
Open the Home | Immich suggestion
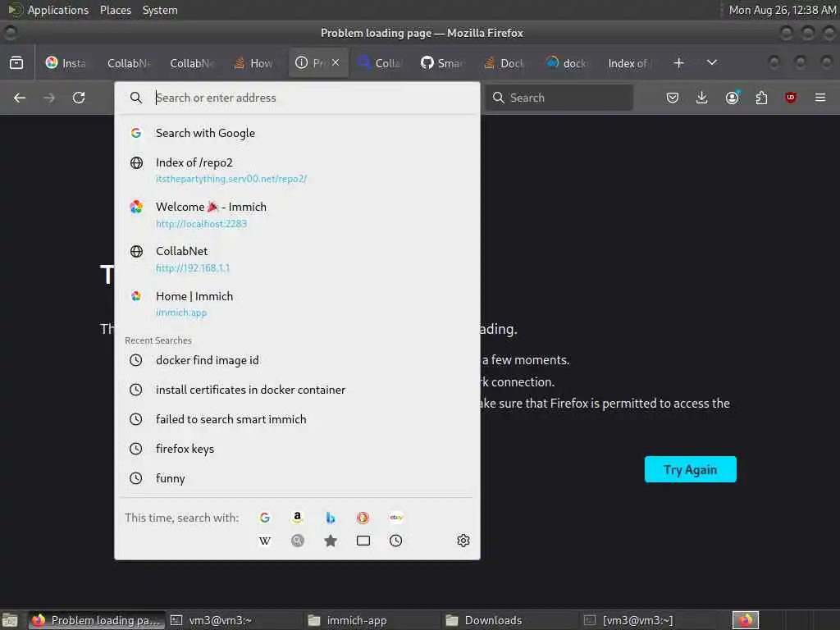[x=297, y=304]
